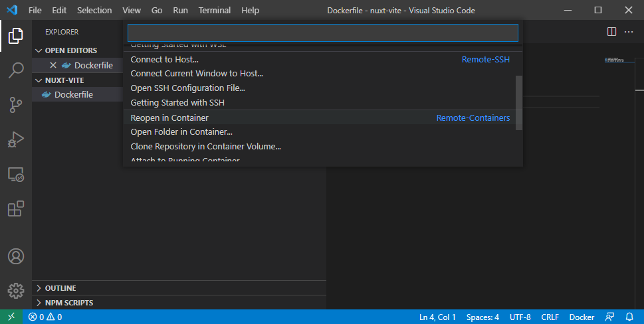
Task: Select Getting Started with SSH
Action: 320,102
